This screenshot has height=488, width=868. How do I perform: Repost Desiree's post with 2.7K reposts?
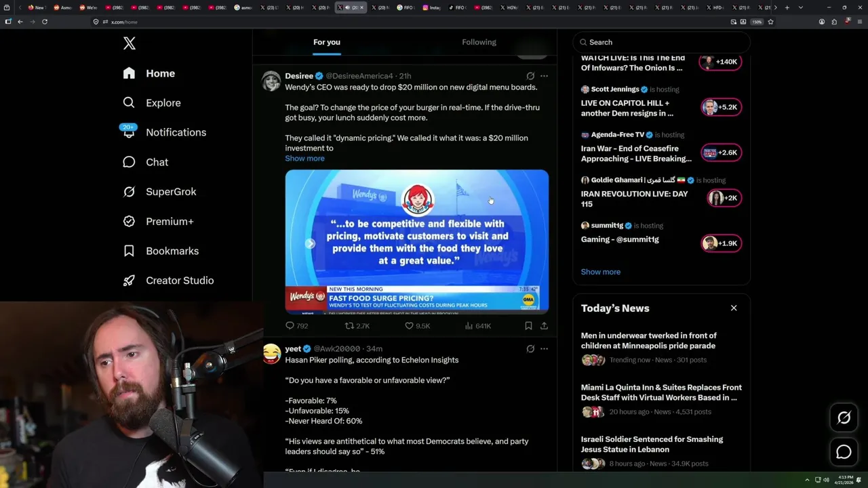click(x=357, y=326)
